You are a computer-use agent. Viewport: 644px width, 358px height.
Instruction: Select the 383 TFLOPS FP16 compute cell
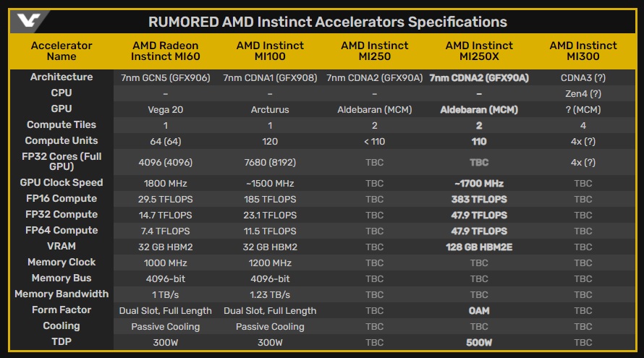[478, 200]
